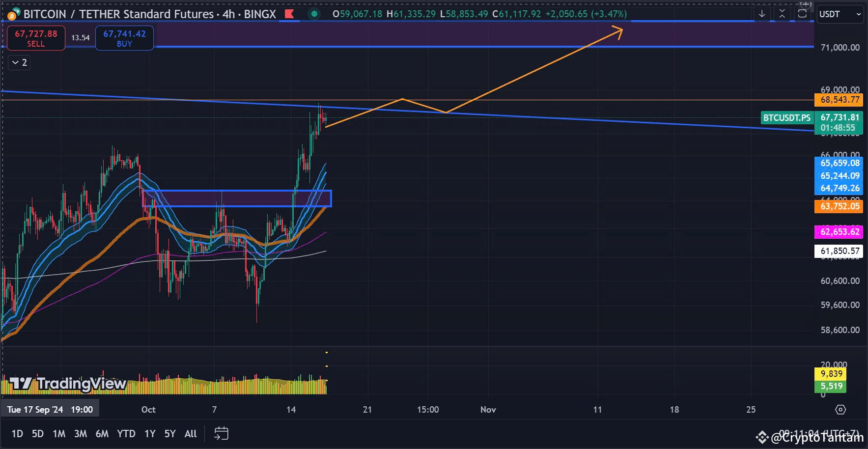
Task: Click the Oct label on time axis
Action: pyautogui.click(x=148, y=409)
